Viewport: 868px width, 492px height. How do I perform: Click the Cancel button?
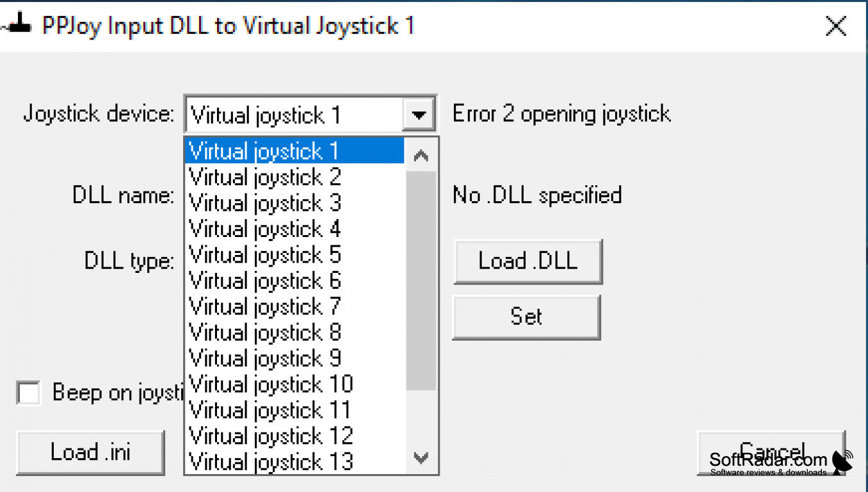click(x=771, y=452)
